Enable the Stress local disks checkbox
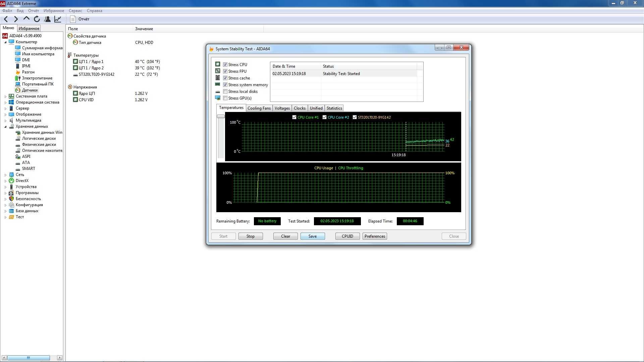Screen dimensions: 644x362 225,92
